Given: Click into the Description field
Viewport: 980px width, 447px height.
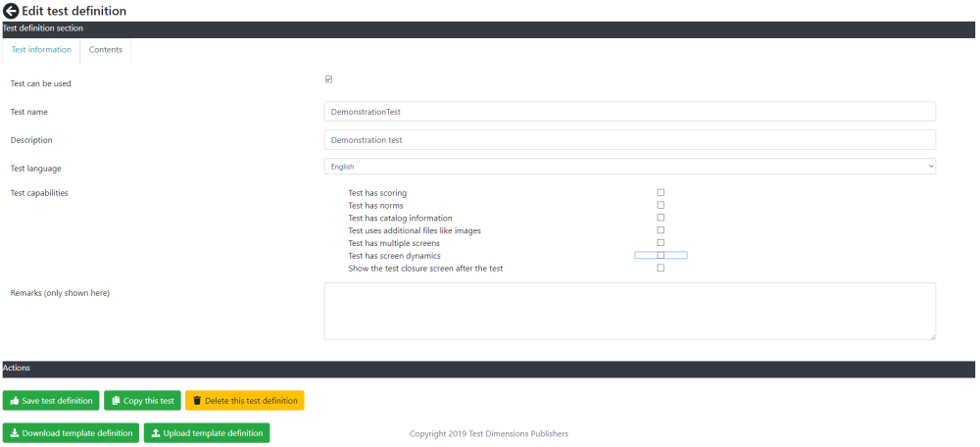Looking at the screenshot, I should coord(630,140).
